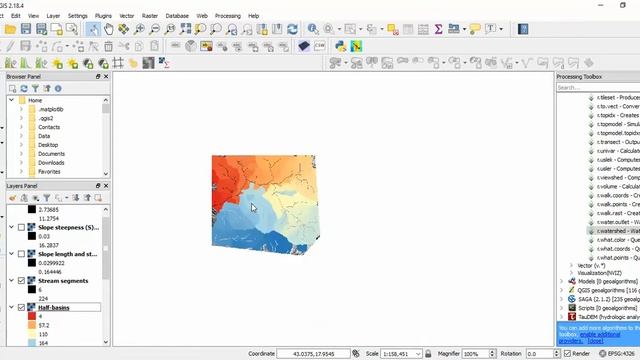
Task: Close the Browser Panel
Action: pyautogui.click(x=106, y=76)
